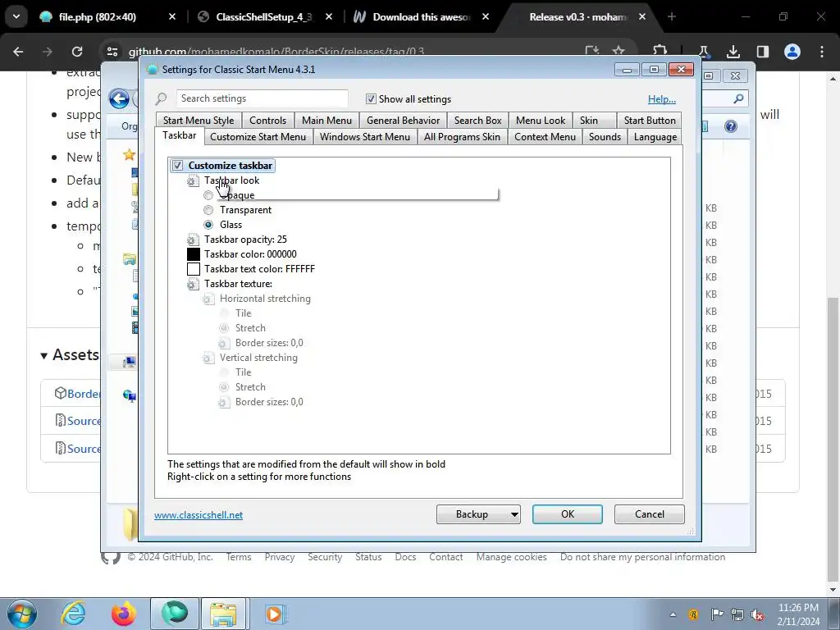Open the All Programs Skin tab

(462, 137)
